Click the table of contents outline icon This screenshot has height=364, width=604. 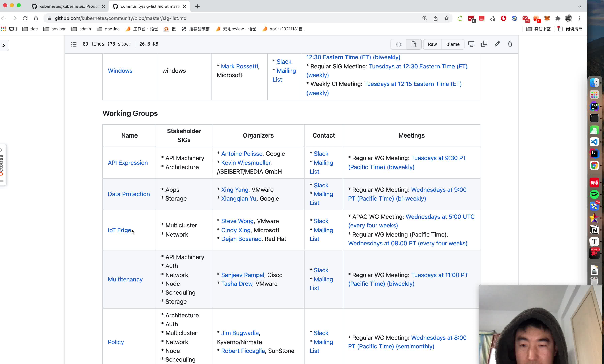pyautogui.click(x=74, y=44)
